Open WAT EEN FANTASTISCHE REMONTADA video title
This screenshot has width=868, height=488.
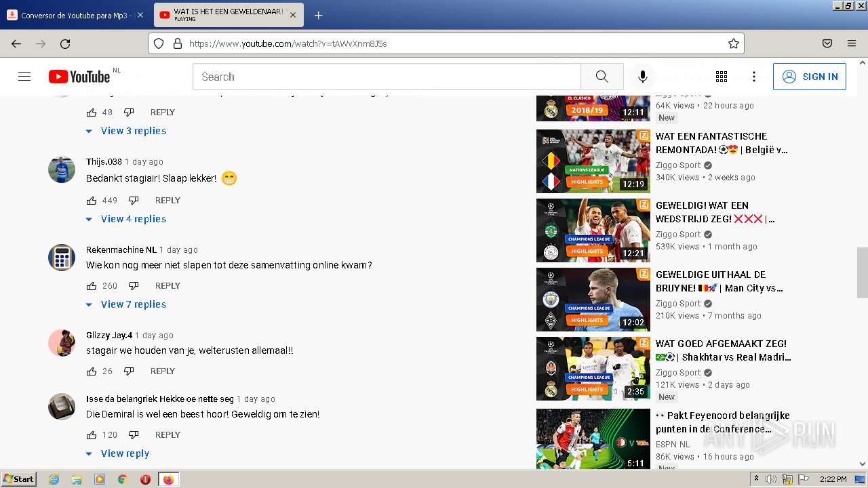722,143
